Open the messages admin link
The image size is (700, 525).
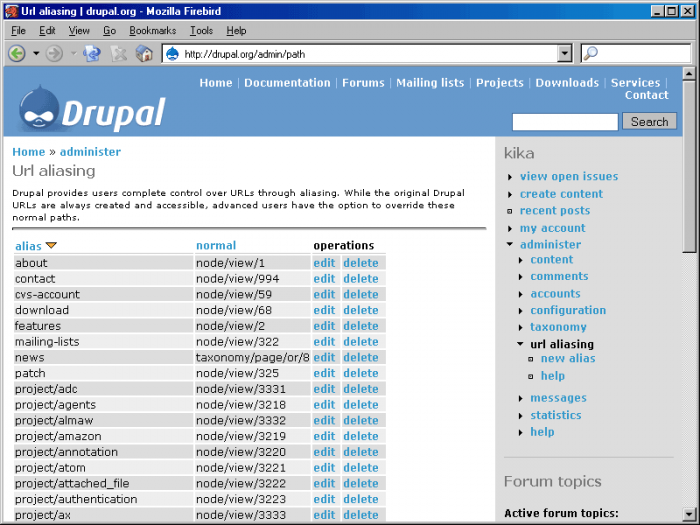pyautogui.click(x=558, y=398)
